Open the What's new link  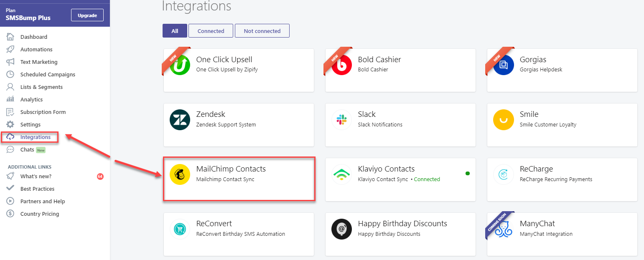(36, 176)
